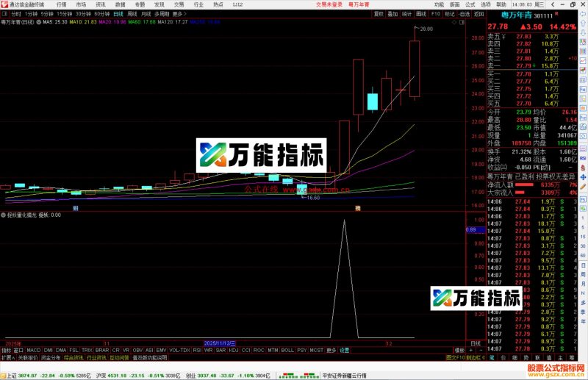The width and height of the screenshot is (588, 380).
Task: Click the panel layout icon before 分时
Action: tap(5, 14)
